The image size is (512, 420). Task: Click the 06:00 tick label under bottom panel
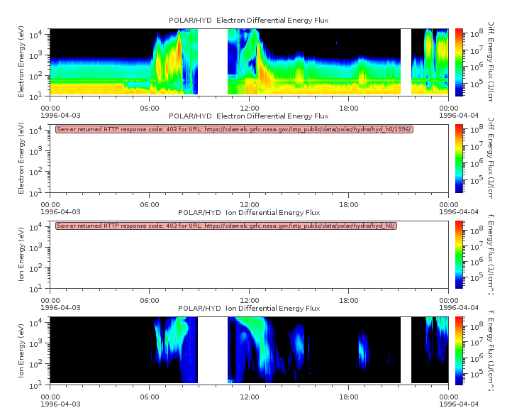click(x=149, y=395)
